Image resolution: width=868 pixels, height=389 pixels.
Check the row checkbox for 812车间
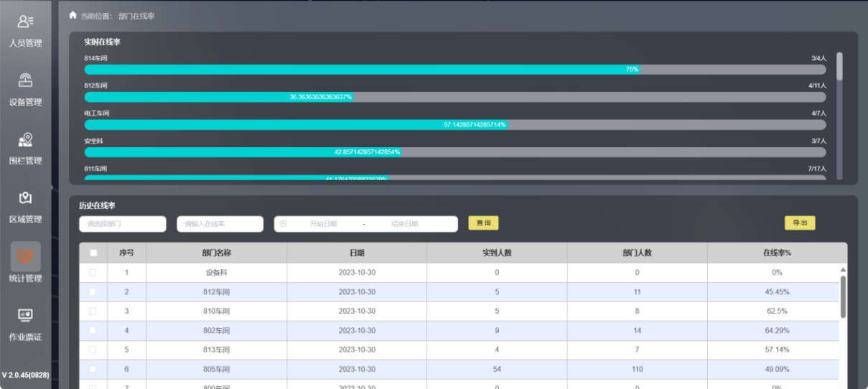tap(92, 292)
